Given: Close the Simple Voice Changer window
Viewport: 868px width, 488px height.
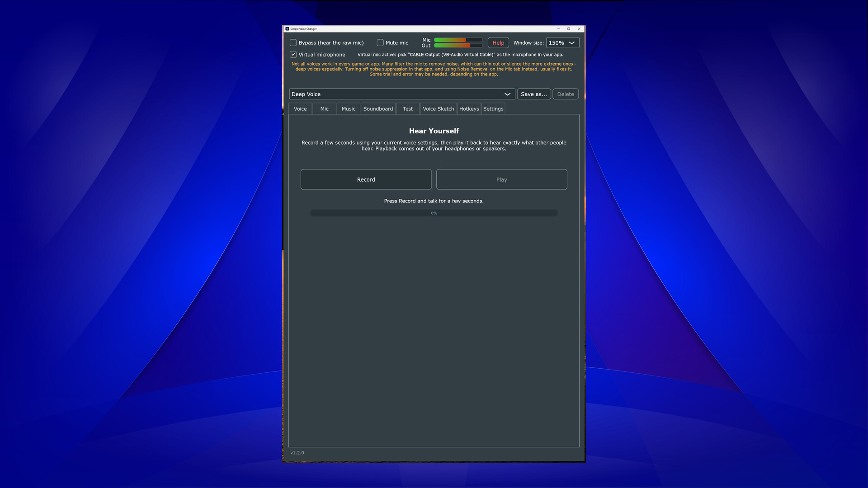Looking at the screenshot, I should (x=579, y=29).
